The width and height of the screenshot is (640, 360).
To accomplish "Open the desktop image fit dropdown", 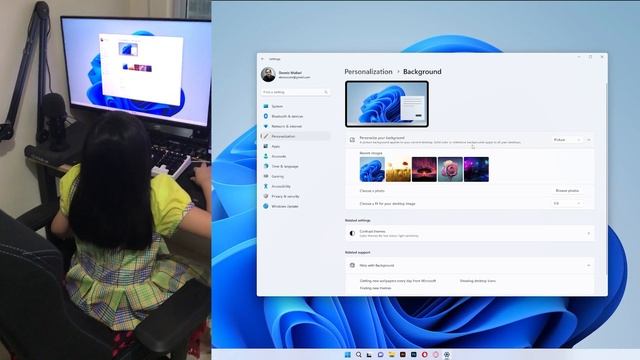I will [567, 203].
